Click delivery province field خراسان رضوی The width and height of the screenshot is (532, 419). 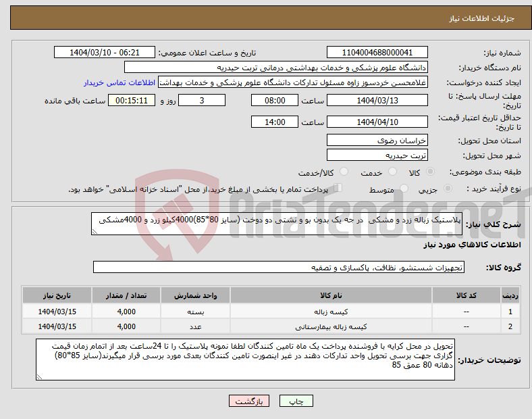click(x=377, y=141)
